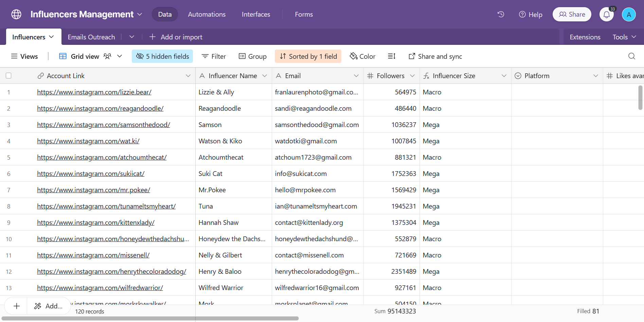Open base history clock icon
644x322 pixels.
[501, 14]
